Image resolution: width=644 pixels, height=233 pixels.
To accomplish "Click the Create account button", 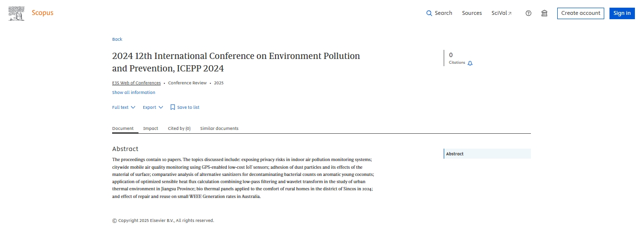I will click(x=580, y=13).
